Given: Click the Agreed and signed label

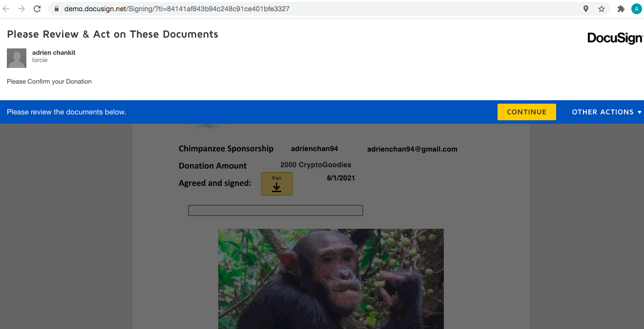Looking at the screenshot, I should (x=215, y=183).
